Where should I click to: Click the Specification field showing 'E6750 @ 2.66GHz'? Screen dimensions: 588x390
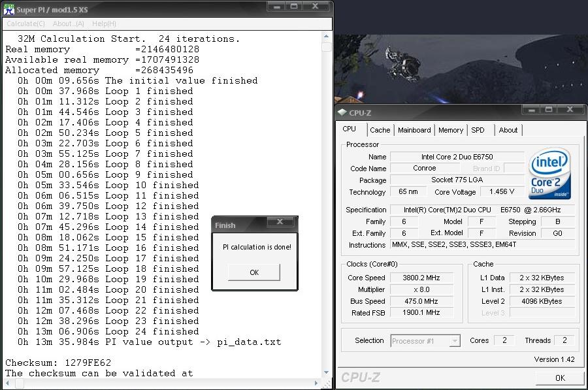482,210
